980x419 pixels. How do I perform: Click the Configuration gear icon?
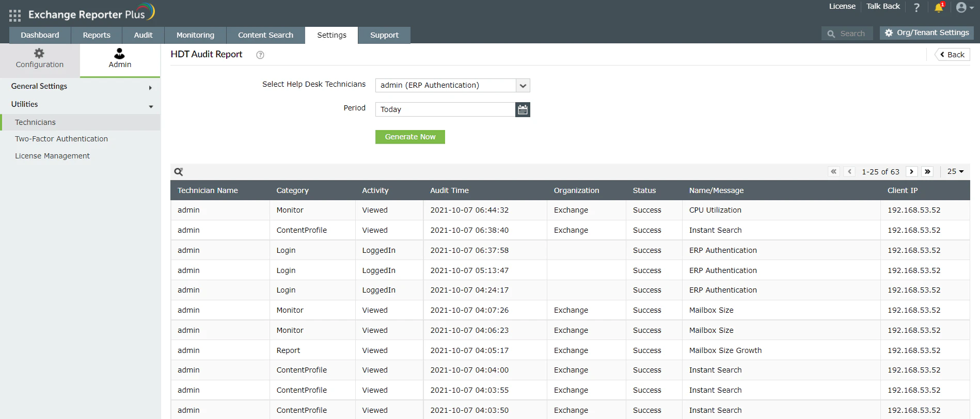(x=39, y=53)
